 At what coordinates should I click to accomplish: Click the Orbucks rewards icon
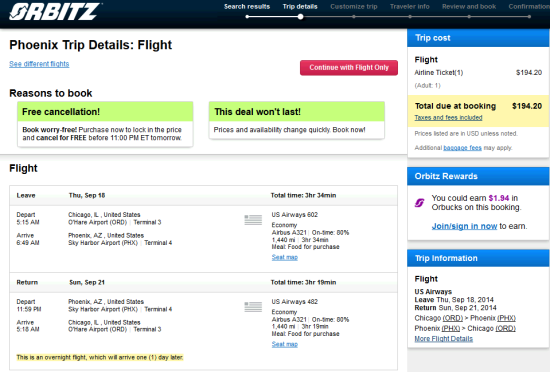(x=420, y=203)
